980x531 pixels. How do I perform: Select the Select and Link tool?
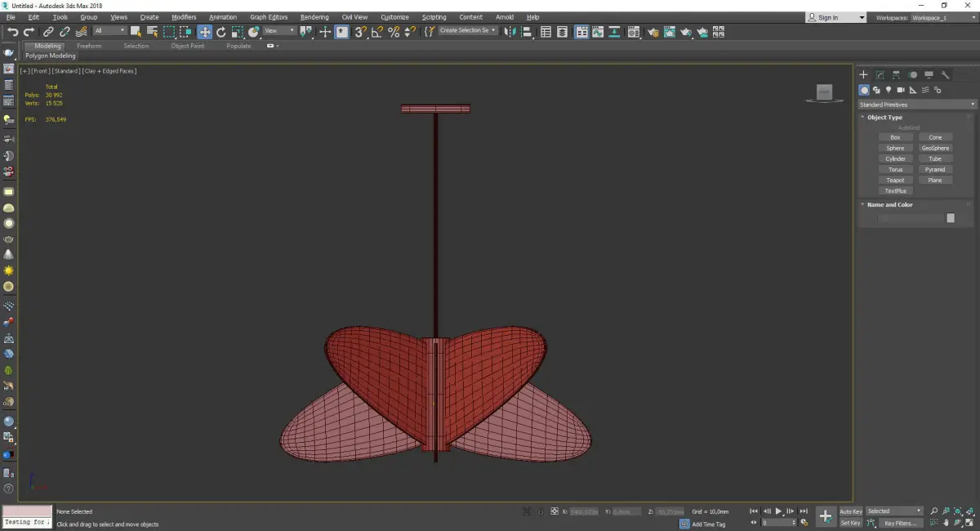pyautogui.click(x=49, y=32)
